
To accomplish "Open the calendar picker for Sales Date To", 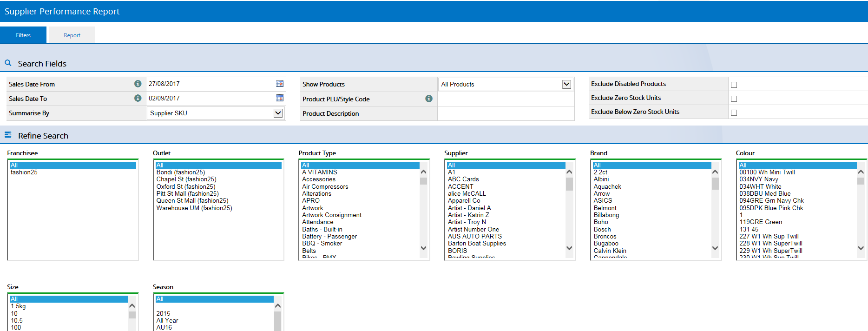I will tap(280, 98).
